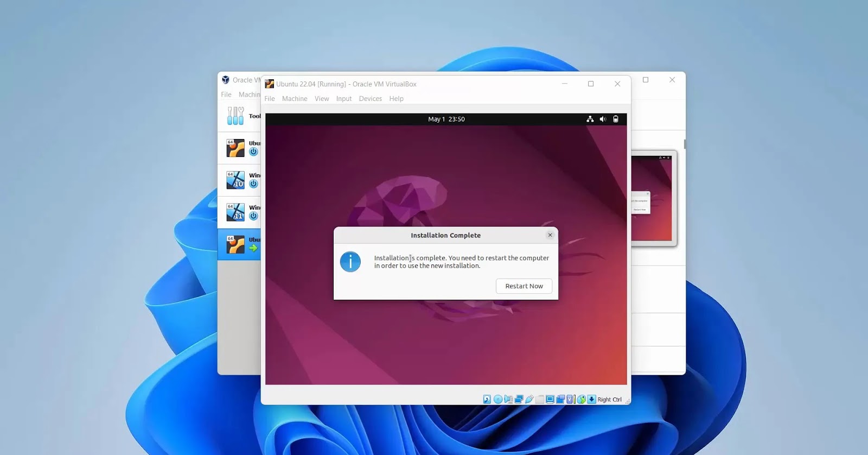Click VirtualBox icon in VM window title bar

[269, 84]
